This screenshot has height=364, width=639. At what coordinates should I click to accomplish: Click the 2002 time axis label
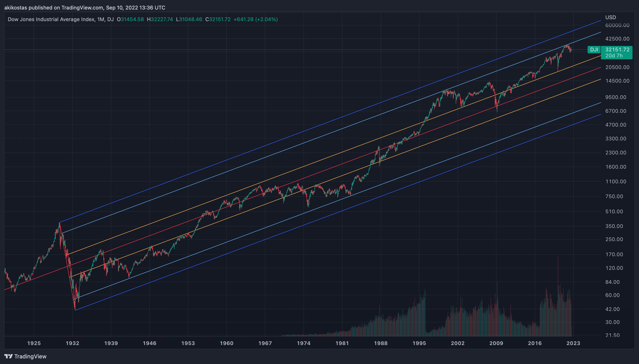458,343
